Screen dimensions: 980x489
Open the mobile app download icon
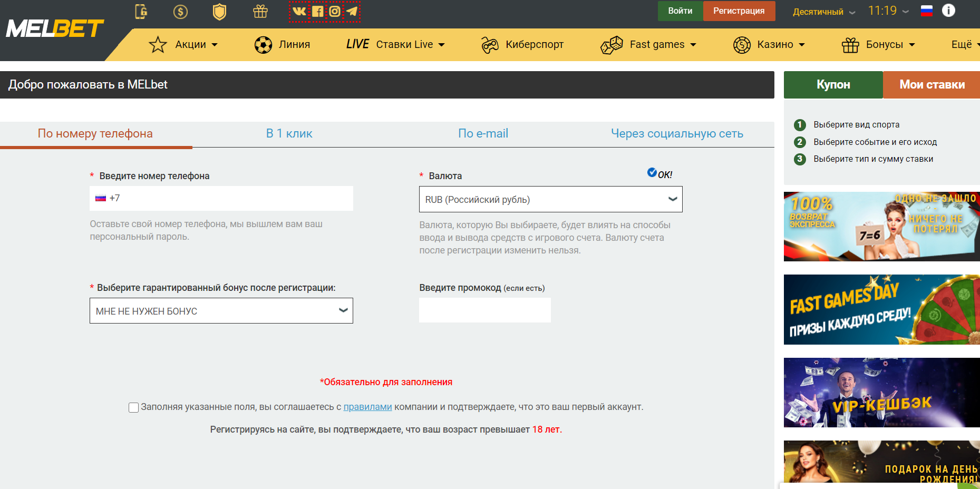tap(141, 11)
